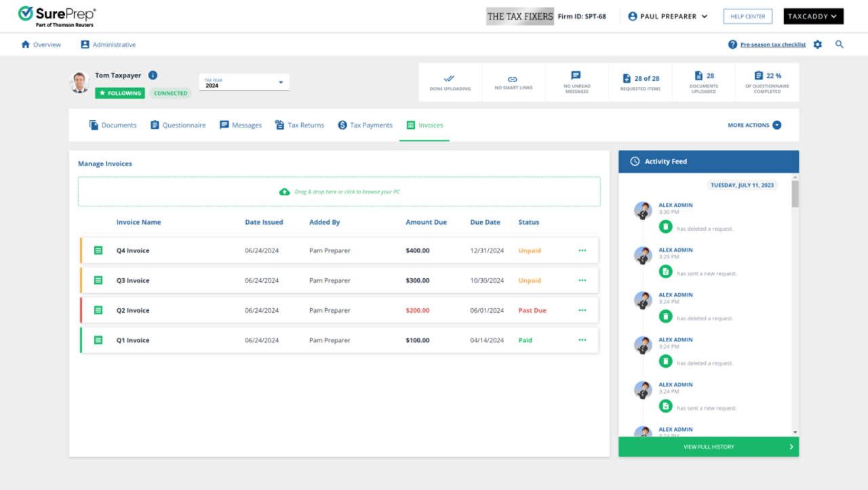The height and width of the screenshot is (490, 868).
Task: Open the Paul Preparer user menu
Action: [668, 16]
